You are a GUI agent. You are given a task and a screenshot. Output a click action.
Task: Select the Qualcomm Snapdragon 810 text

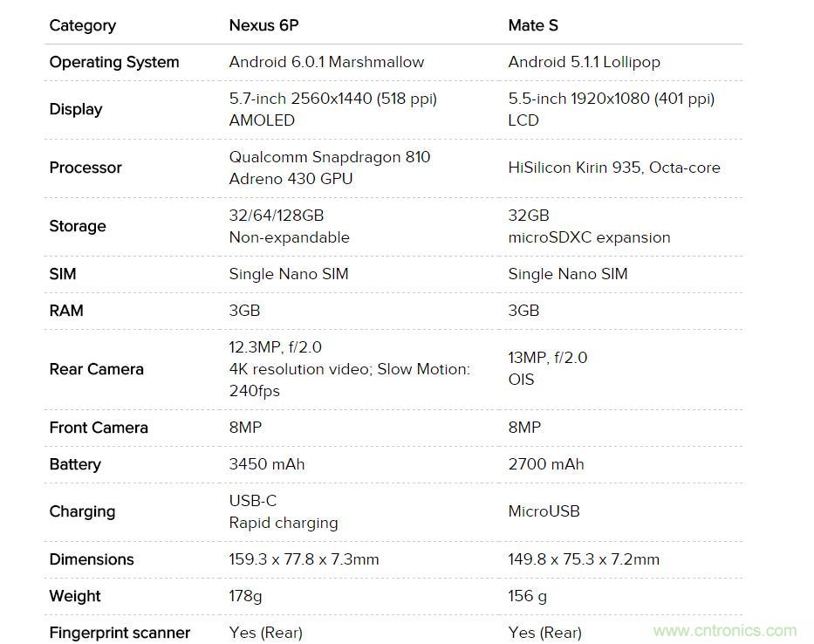point(330,157)
